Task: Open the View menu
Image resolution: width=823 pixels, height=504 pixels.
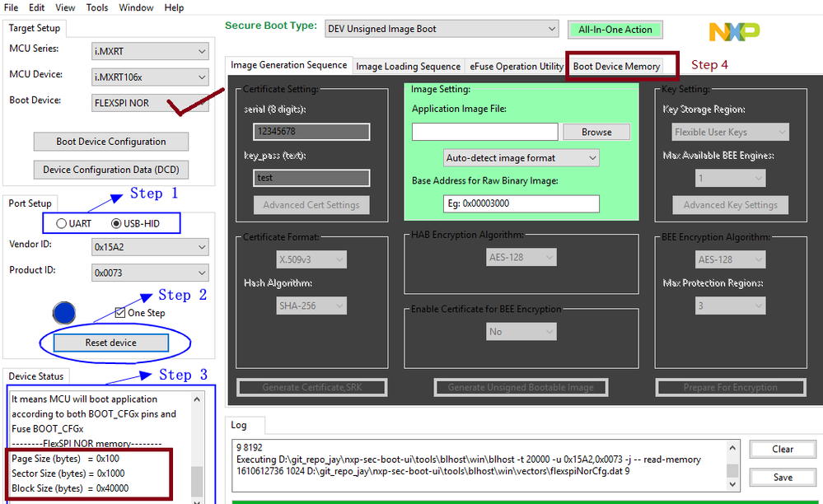Action: [x=65, y=7]
